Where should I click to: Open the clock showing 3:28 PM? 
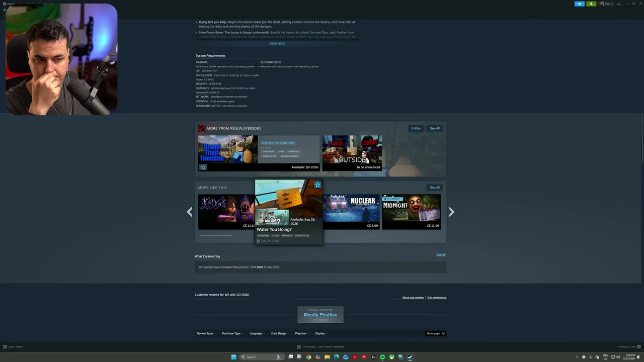[x=628, y=357]
